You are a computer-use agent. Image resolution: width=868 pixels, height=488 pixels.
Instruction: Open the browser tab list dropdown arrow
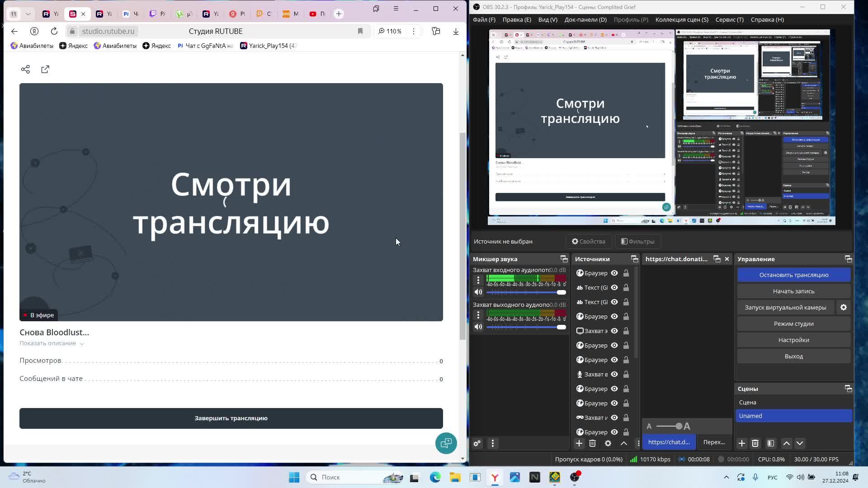(28, 14)
